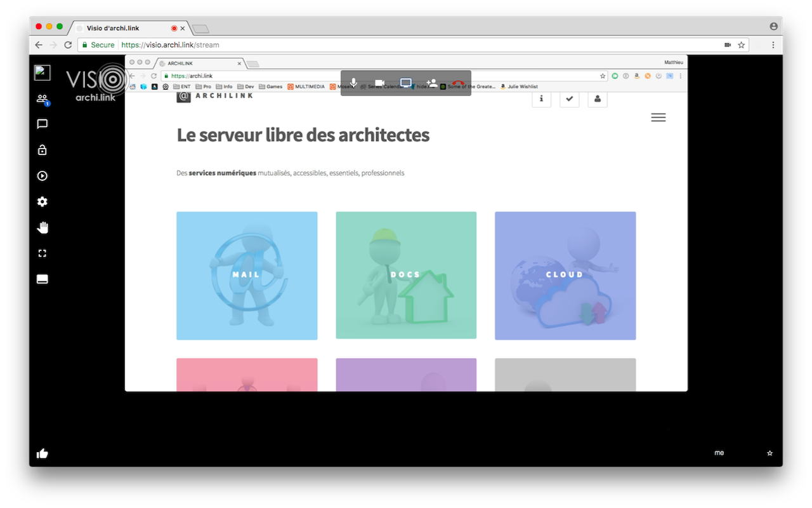Open a new tab in outer Chrome
The width and height of the screenshot is (812, 508).
coord(200,29)
